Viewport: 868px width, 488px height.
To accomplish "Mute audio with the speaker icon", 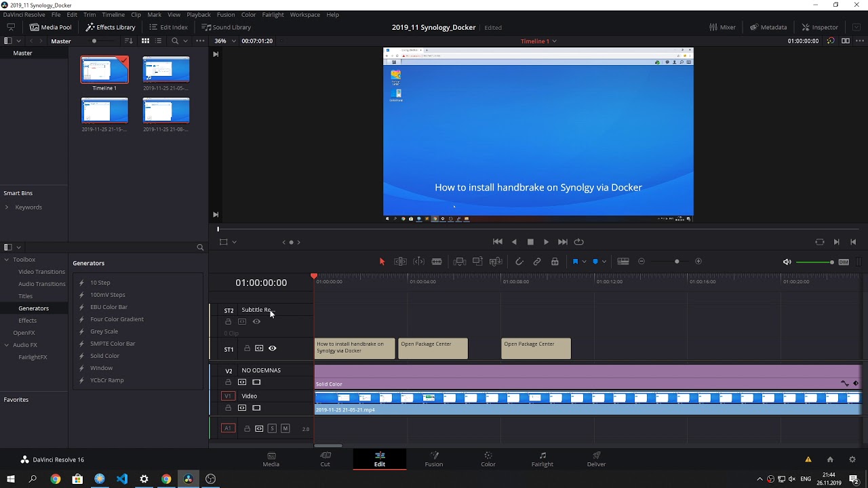I will tap(787, 262).
